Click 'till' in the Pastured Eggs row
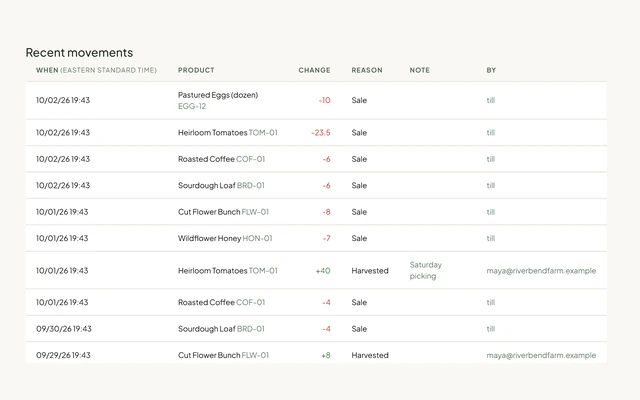The image size is (640, 400). 491,100
